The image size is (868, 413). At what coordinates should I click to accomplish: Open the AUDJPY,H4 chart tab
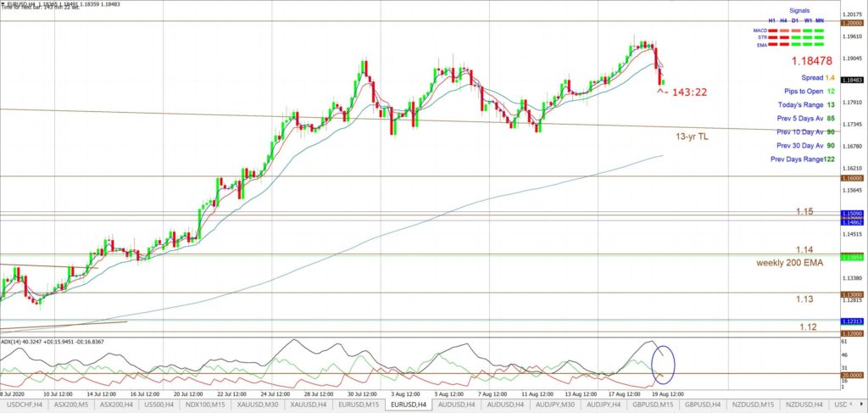pyautogui.click(x=602, y=405)
